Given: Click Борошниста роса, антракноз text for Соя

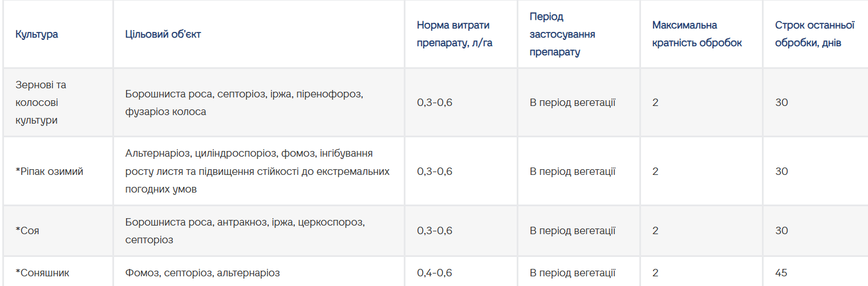Looking at the screenshot, I should (196, 222).
